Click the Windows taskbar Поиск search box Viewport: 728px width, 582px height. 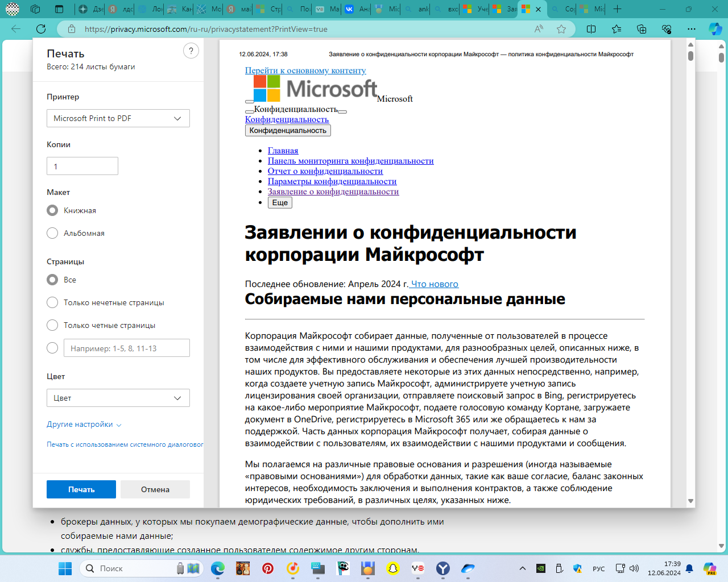pos(141,568)
